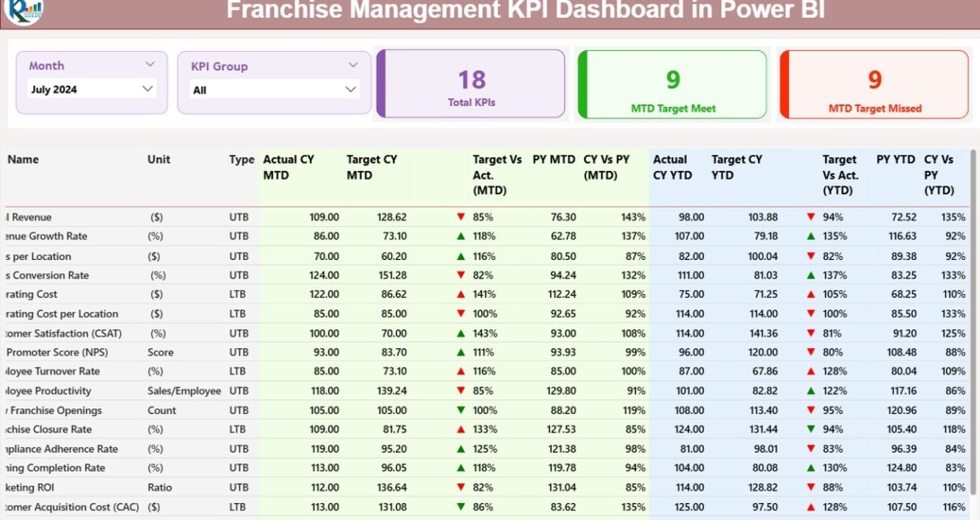Image resolution: width=980 pixels, height=520 pixels.
Task: Sort by the Name column header
Action: pos(23,160)
